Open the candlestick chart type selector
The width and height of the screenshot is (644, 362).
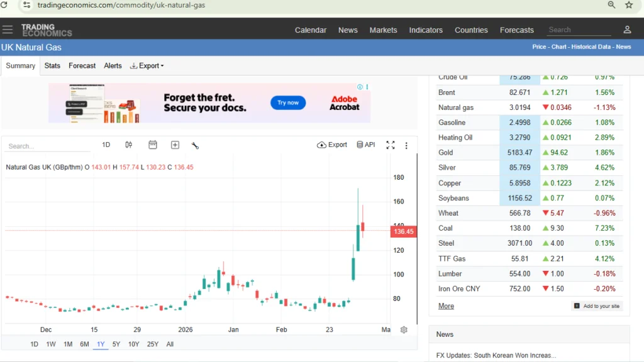pos(128,145)
